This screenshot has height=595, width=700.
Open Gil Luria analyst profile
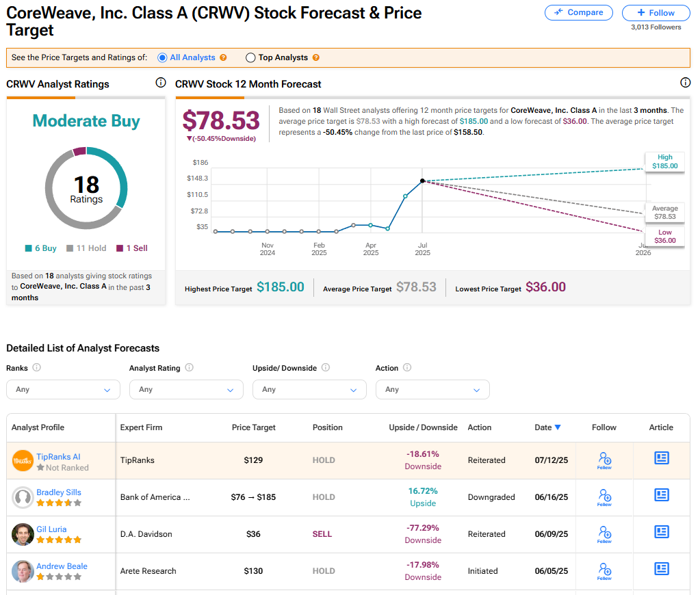[51, 529]
